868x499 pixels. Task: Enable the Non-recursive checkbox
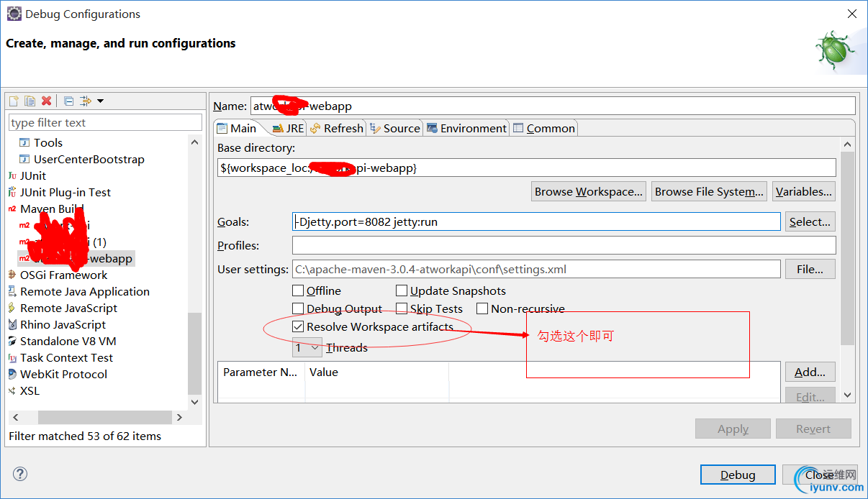tap(482, 308)
